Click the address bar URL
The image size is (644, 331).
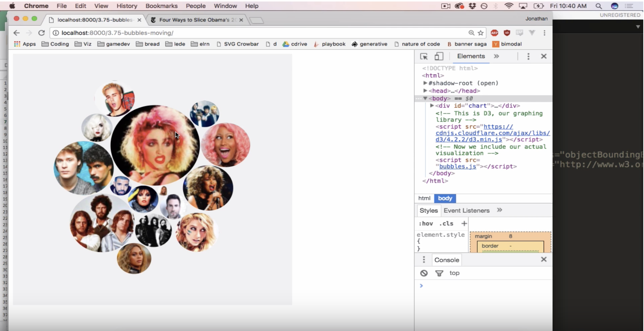pyautogui.click(x=117, y=33)
